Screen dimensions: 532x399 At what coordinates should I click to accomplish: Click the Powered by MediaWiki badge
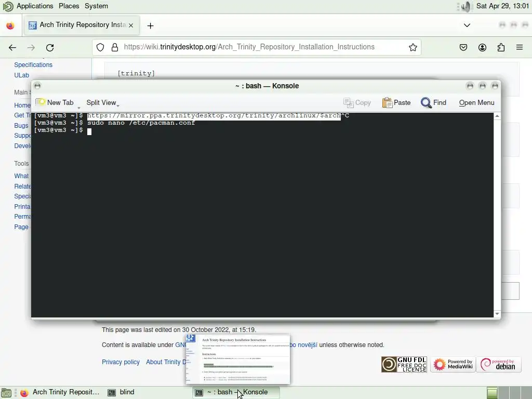click(453, 364)
